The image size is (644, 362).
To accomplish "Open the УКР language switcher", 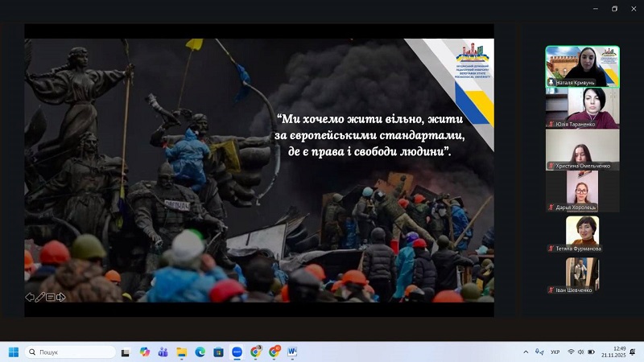I will pos(555,352).
